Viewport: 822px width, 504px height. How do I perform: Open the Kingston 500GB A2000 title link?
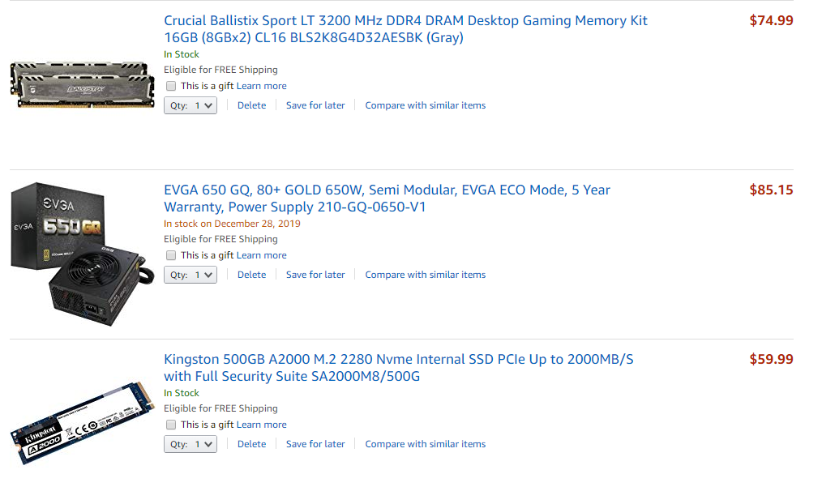(398, 360)
